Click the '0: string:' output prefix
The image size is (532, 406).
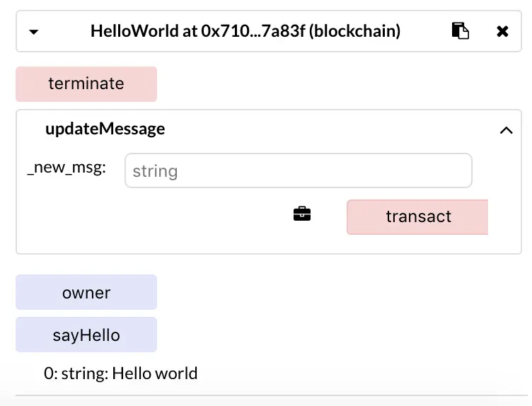(x=76, y=373)
